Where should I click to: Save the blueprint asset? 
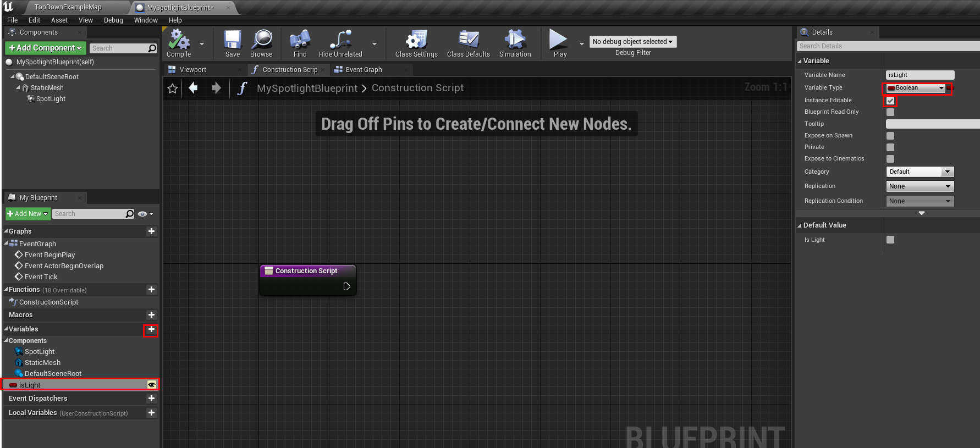point(233,43)
